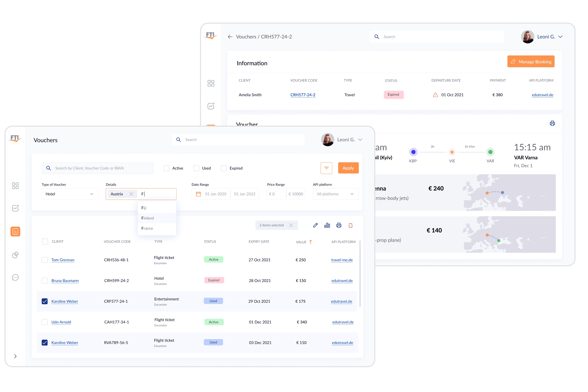The width and height of the screenshot is (588, 392).
Task: Expand the All platforms dropdown
Action: pyautogui.click(x=336, y=194)
